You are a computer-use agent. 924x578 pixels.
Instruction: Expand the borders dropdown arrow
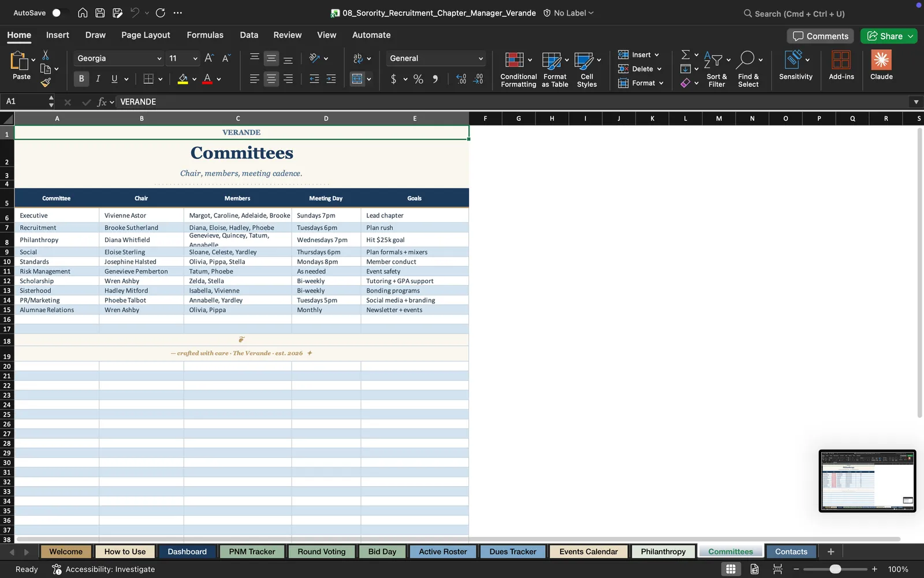[161, 79]
